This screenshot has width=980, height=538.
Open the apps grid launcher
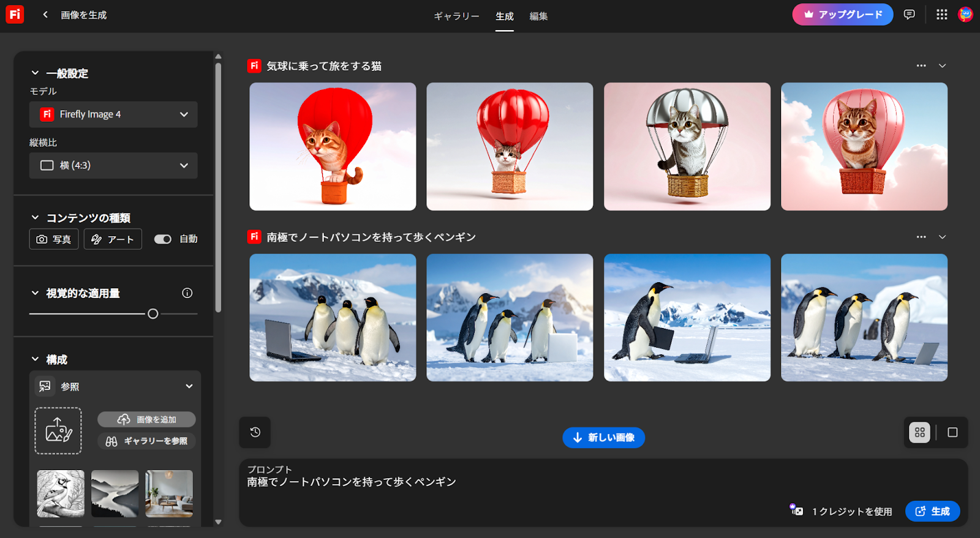(x=942, y=15)
